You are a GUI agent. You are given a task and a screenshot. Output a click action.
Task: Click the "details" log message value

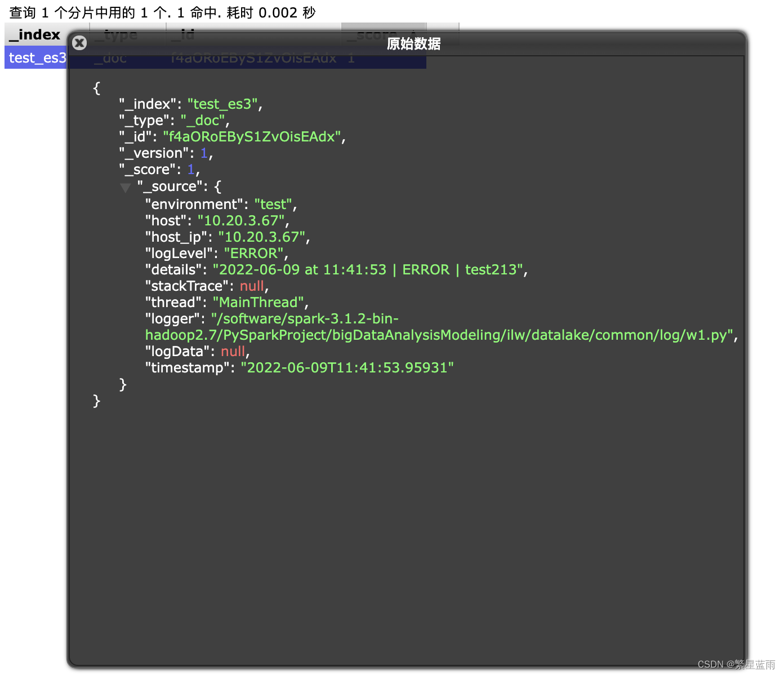click(x=368, y=270)
